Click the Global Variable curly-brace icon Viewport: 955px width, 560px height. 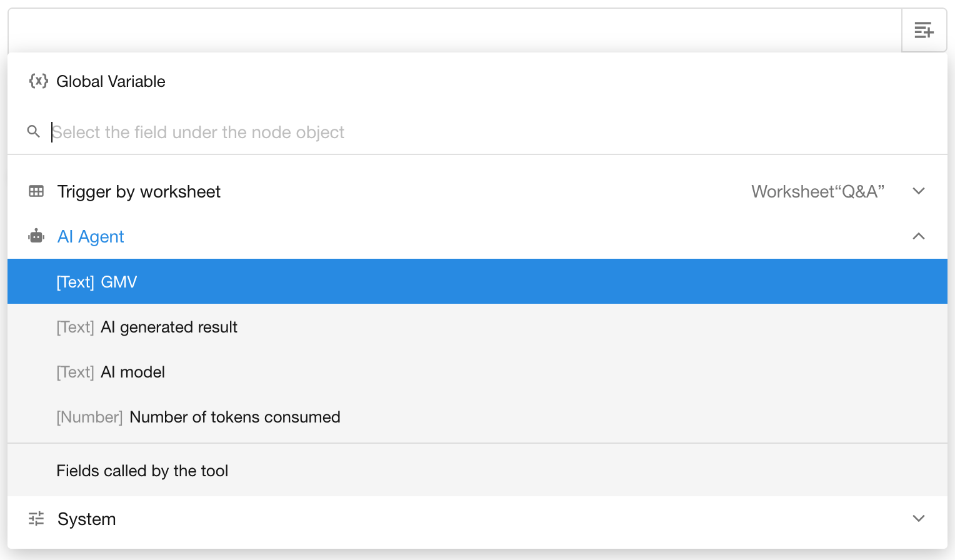38,81
